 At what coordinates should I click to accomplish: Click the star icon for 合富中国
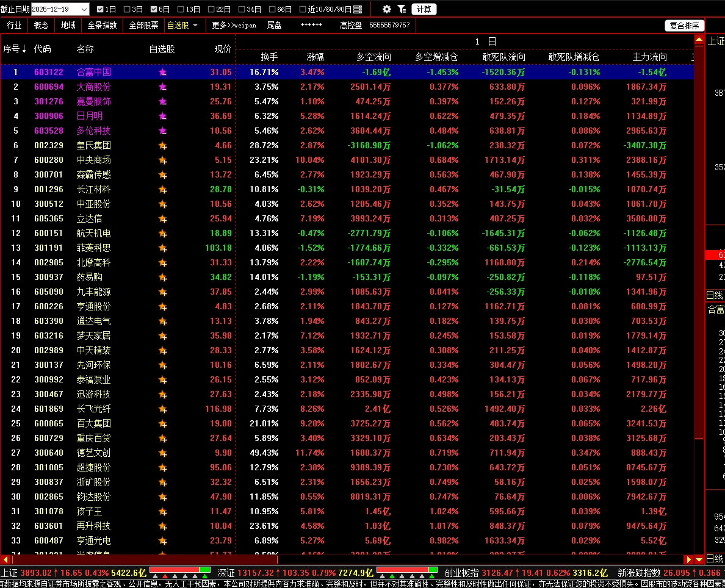[162, 72]
